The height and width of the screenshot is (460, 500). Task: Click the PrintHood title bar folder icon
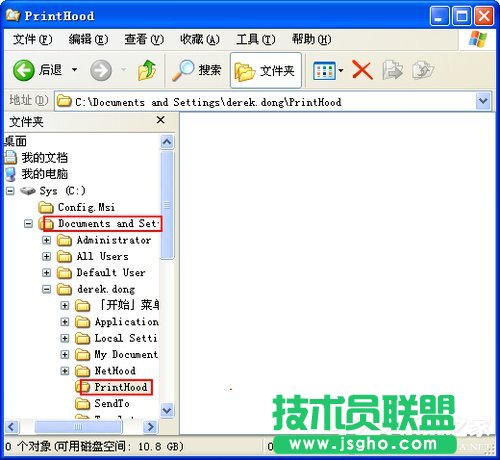click(13, 15)
